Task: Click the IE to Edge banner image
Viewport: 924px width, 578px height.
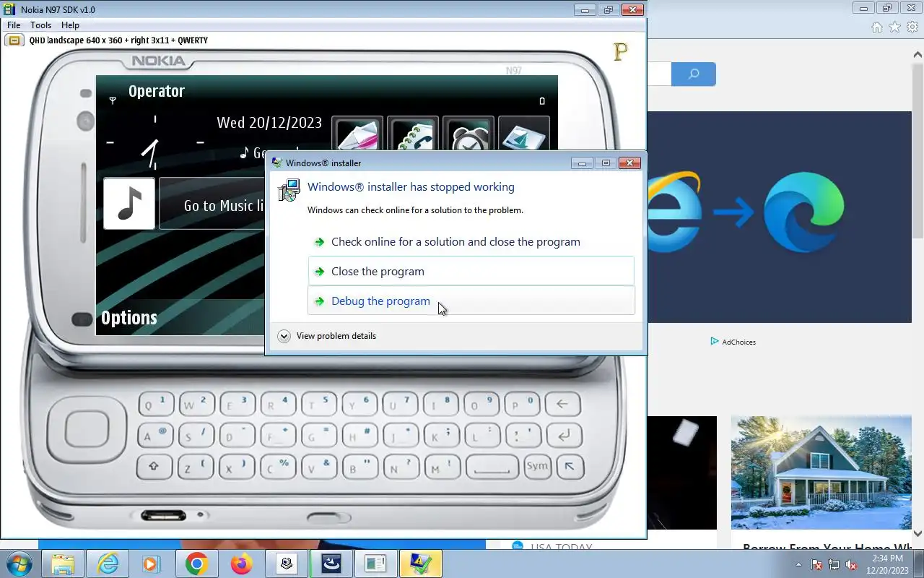Action: point(780,217)
